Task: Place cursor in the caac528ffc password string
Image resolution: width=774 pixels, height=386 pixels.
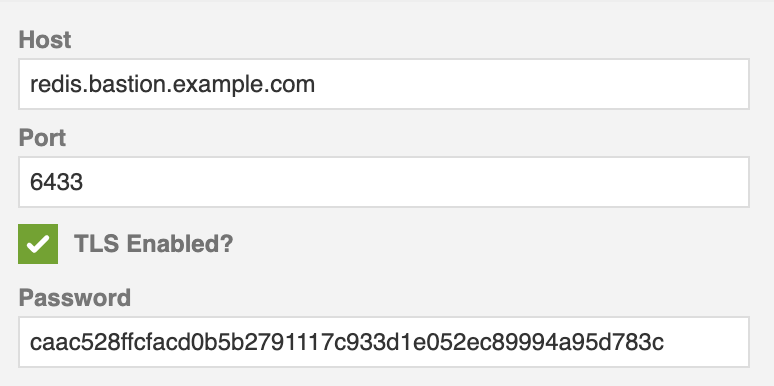Action: (x=347, y=342)
